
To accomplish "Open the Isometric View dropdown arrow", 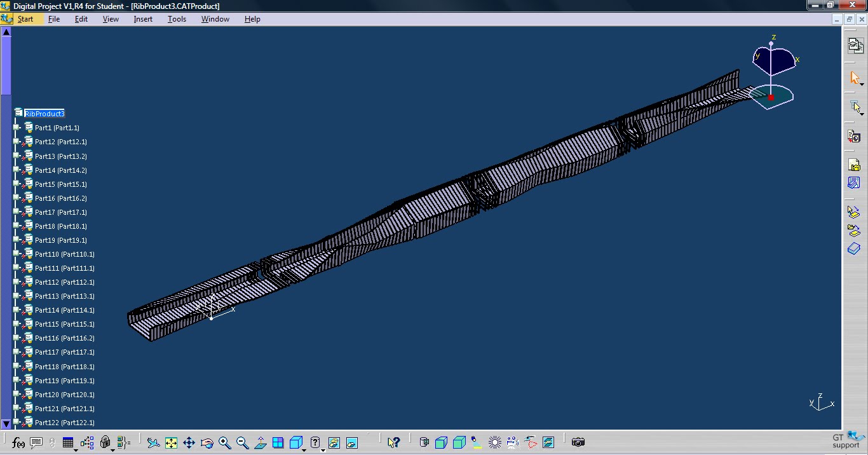I will click(x=304, y=450).
